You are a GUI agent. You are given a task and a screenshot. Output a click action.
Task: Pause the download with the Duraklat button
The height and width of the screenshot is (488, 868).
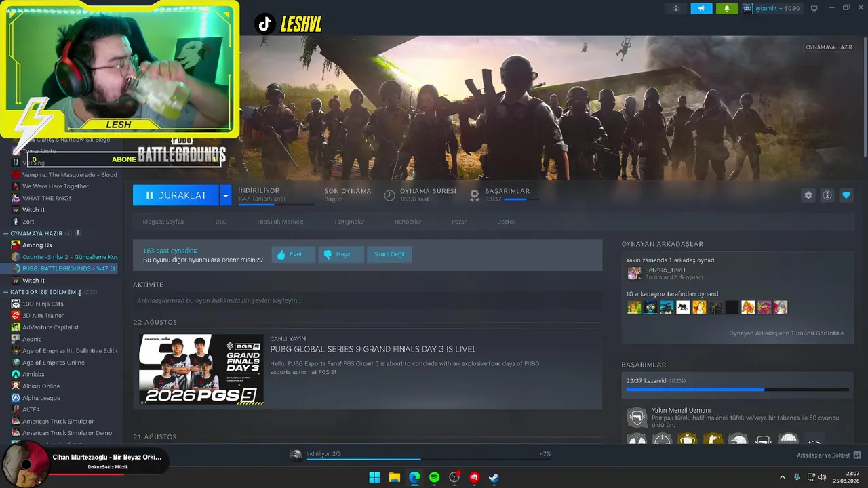coord(176,195)
